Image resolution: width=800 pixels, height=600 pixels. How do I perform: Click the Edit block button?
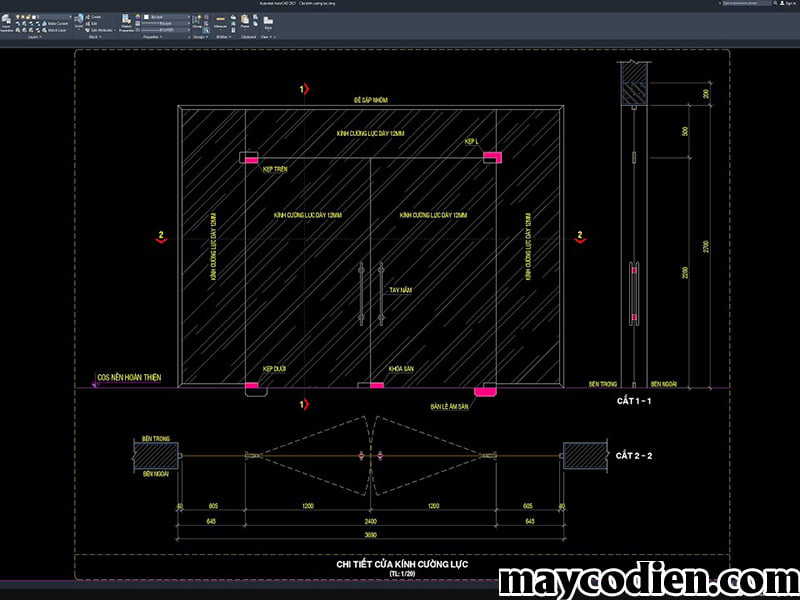point(92,23)
